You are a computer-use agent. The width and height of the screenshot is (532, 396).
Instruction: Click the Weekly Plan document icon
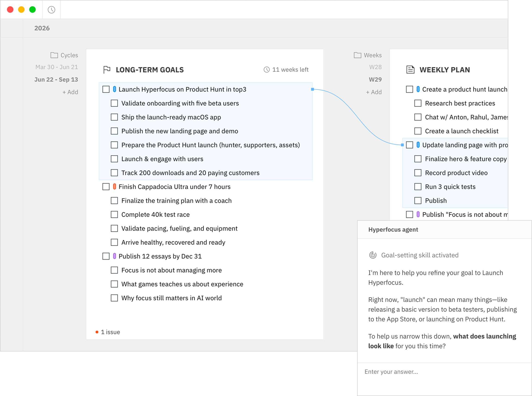[x=410, y=70]
